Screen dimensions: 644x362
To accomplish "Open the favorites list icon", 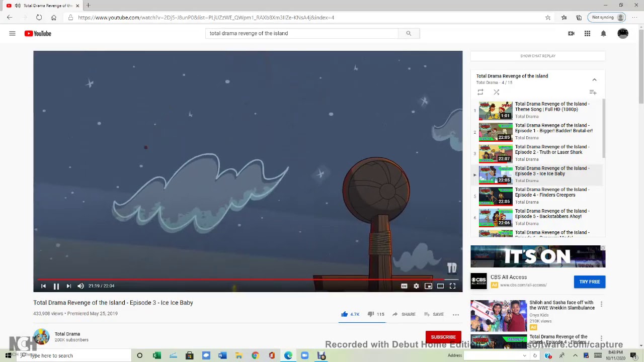I will (564, 18).
